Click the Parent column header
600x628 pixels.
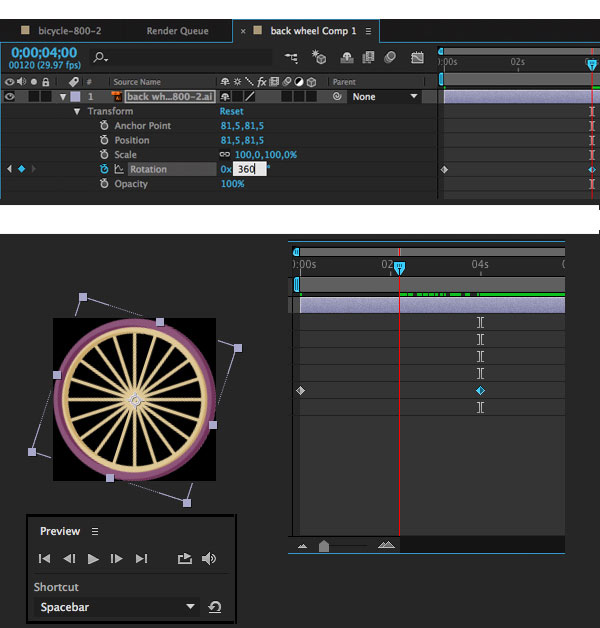[344, 82]
